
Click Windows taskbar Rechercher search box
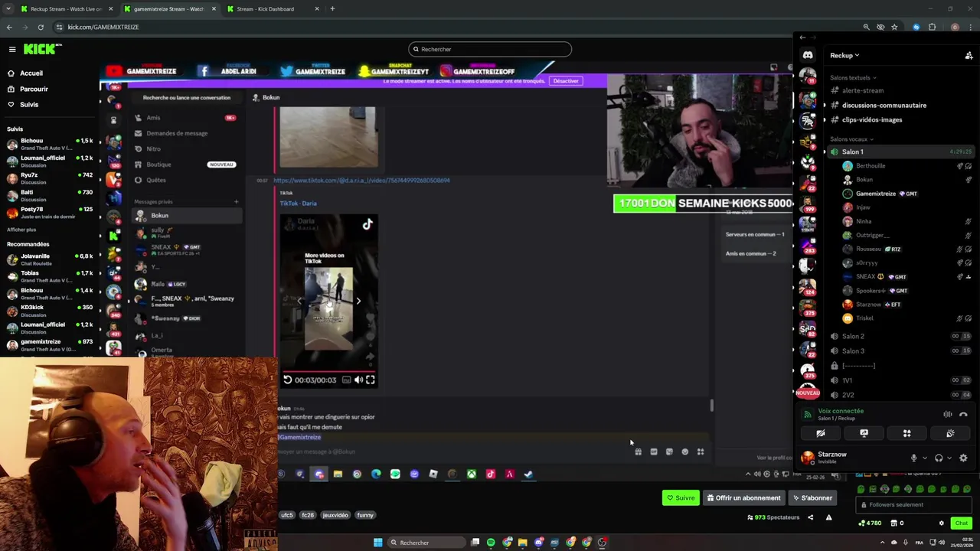(x=427, y=543)
